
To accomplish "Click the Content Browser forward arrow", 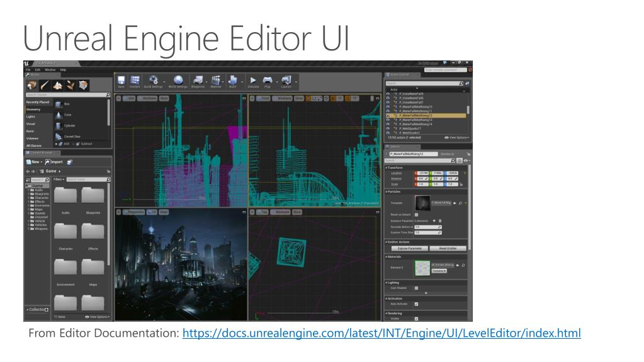I will 33,171.
